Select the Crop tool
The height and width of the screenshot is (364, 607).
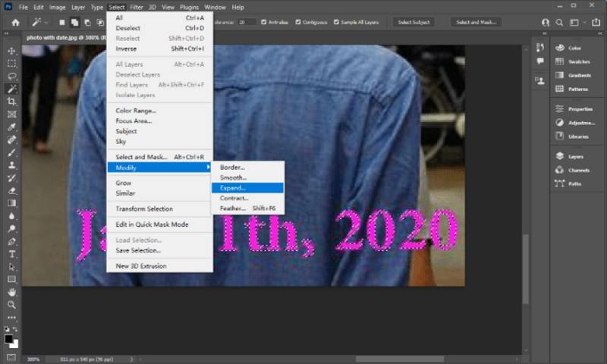pos(11,102)
